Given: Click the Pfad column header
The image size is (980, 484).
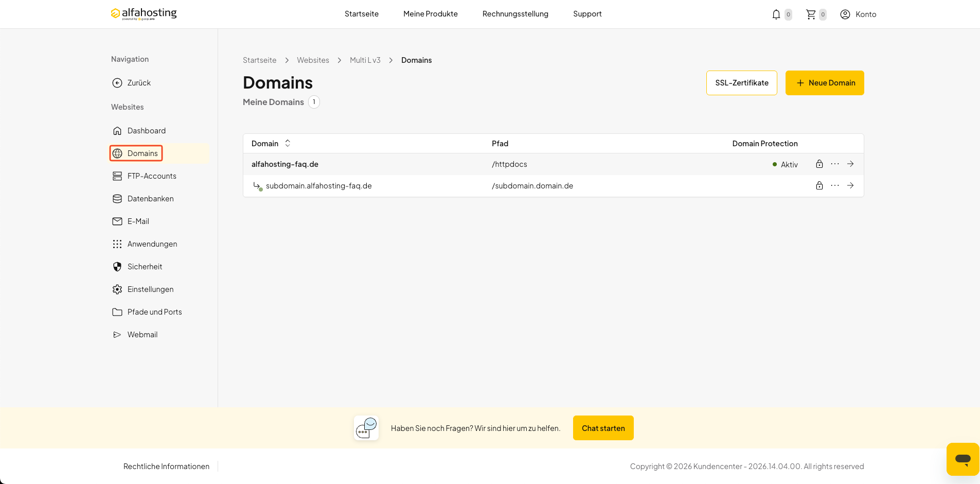Looking at the screenshot, I should click(x=500, y=144).
